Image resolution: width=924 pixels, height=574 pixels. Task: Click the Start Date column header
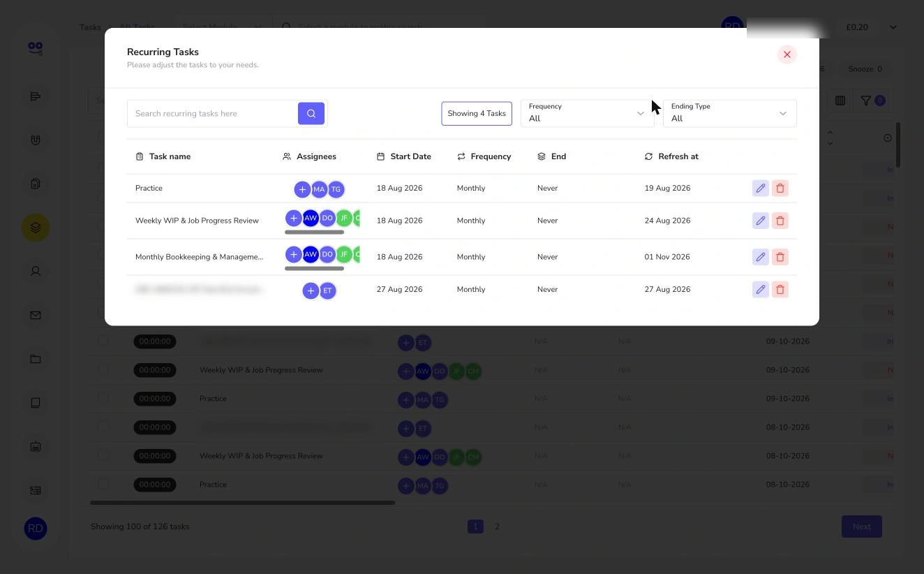[x=404, y=156]
